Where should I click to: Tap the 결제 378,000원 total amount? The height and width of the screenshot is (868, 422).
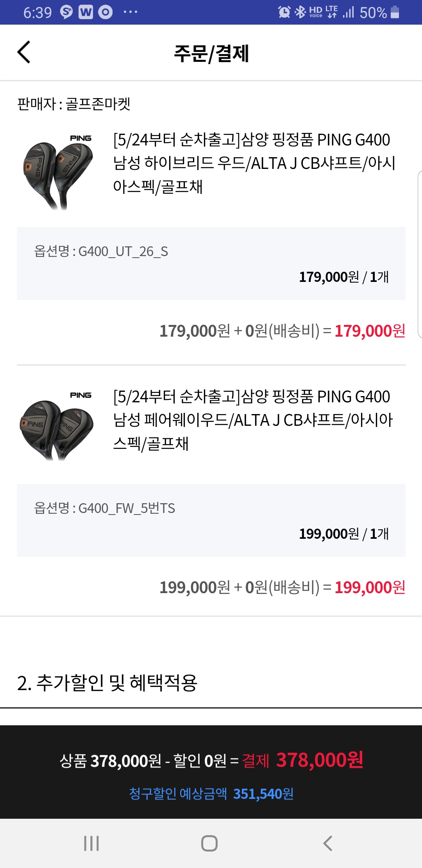point(302,760)
